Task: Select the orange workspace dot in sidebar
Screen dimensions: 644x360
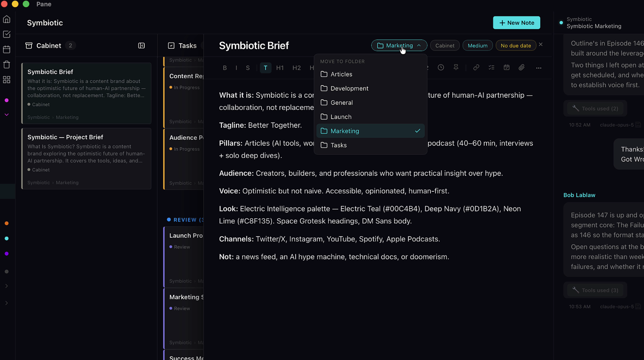Action: tap(7, 223)
